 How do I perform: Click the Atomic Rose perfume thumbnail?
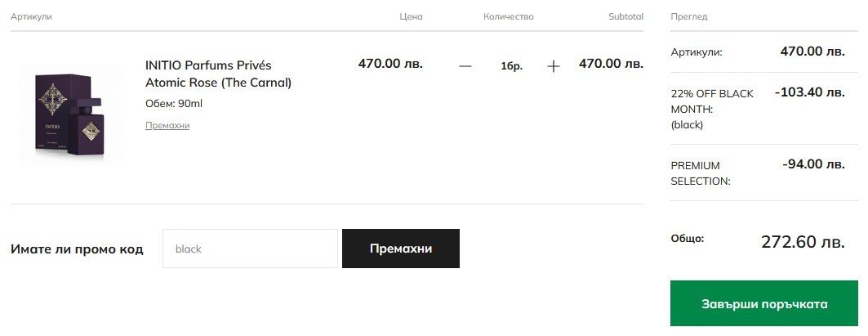pos(69,115)
